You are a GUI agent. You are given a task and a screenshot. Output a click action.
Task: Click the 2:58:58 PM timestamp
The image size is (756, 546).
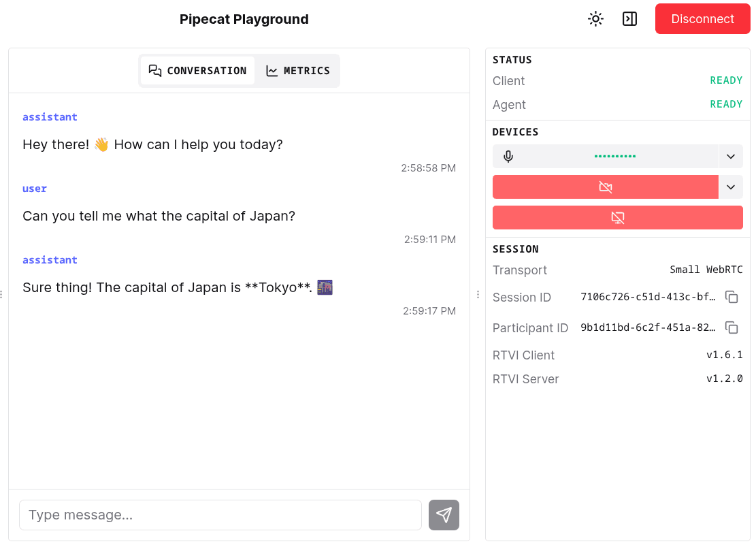[x=428, y=168]
